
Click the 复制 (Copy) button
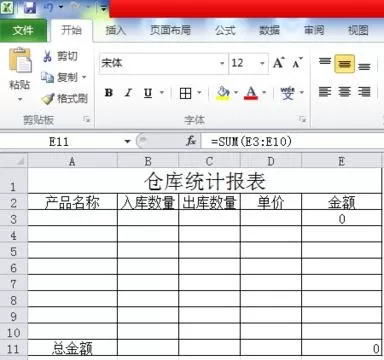click(59, 77)
